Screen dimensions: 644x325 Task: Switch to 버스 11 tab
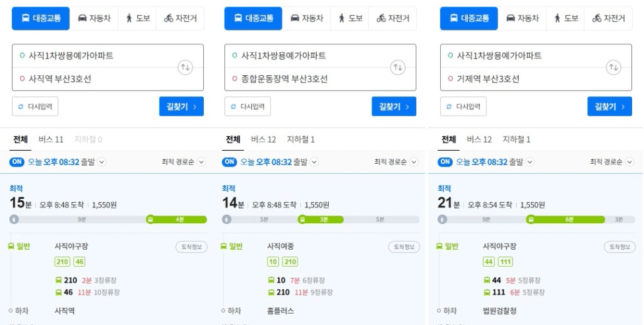[x=51, y=139]
